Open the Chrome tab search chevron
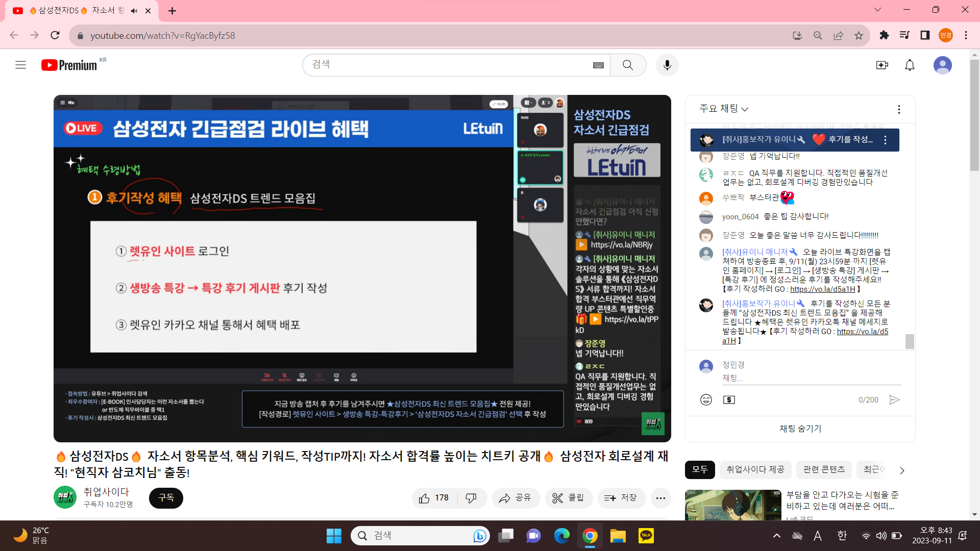980x551 pixels. pos(877,10)
